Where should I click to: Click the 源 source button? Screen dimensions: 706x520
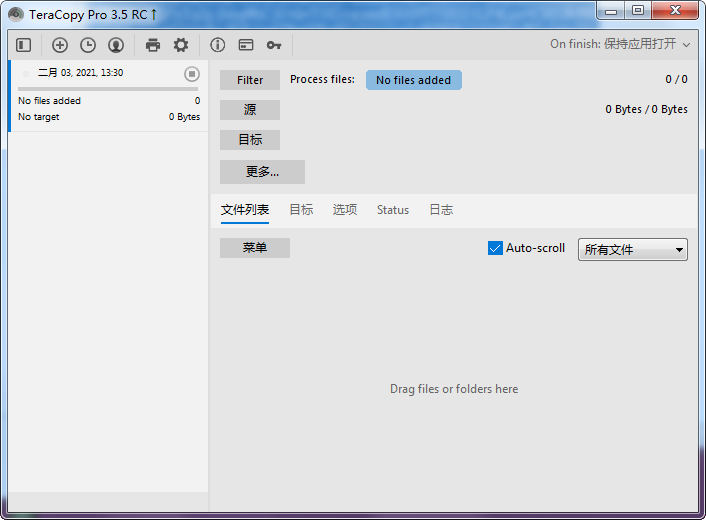pos(250,110)
